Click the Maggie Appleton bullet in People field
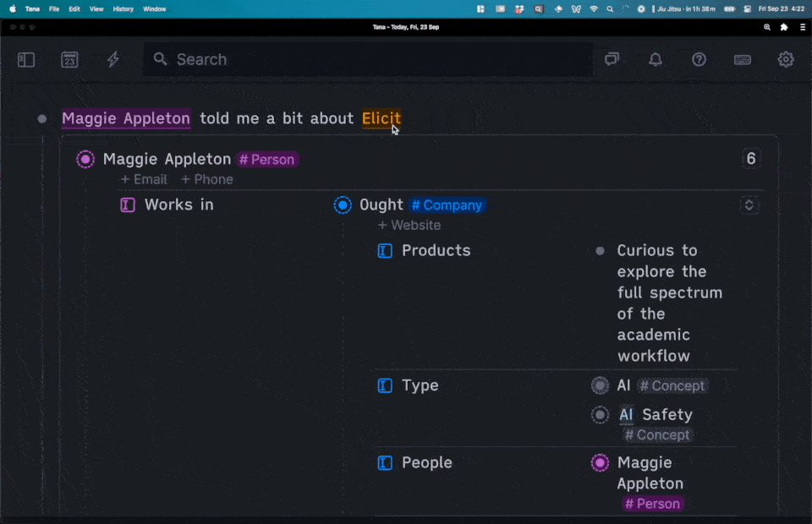Screen dimensions: 812x524 [601, 463]
